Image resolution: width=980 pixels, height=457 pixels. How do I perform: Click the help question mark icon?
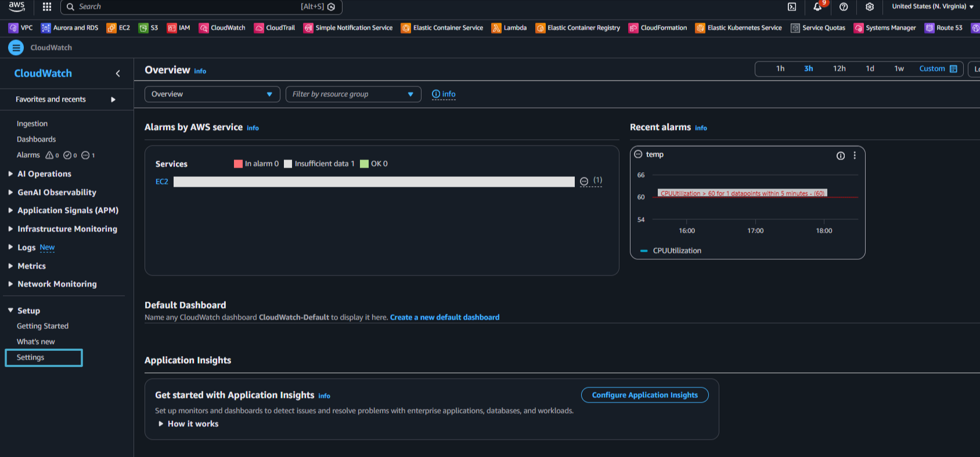point(844,7)
